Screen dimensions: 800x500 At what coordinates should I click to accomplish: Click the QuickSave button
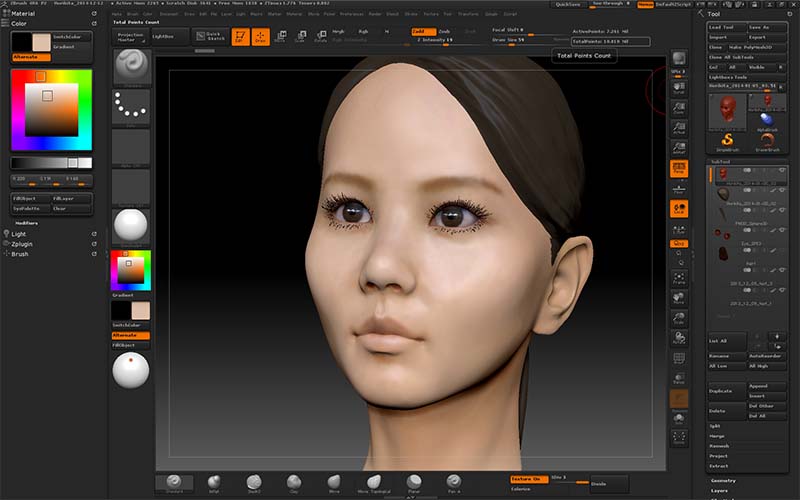tap(567, 4)
